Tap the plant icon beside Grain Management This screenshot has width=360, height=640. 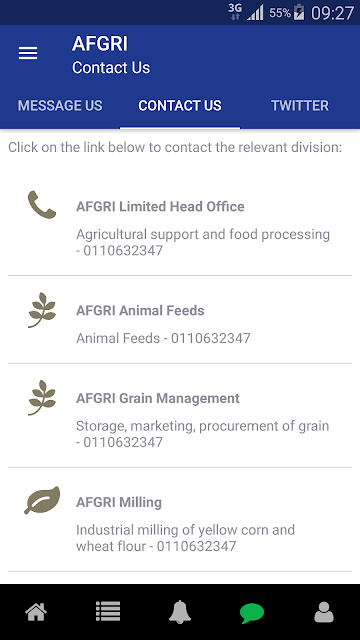point(42,398)
